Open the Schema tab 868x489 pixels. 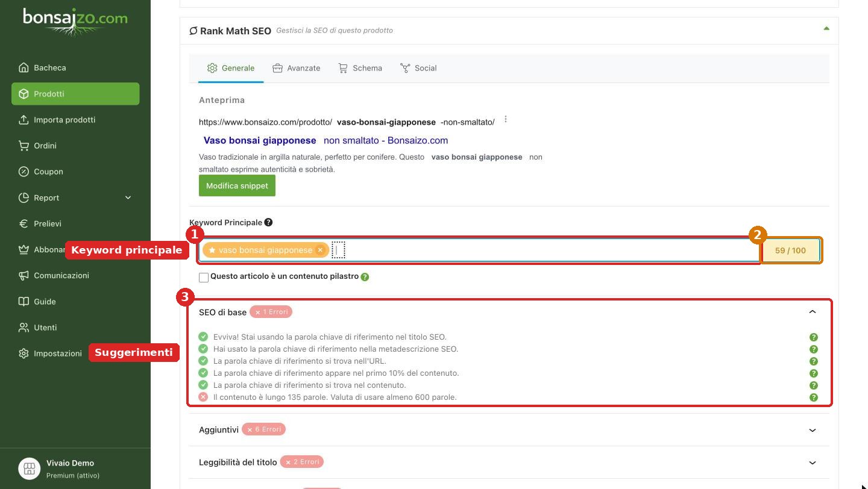[360, 68]
